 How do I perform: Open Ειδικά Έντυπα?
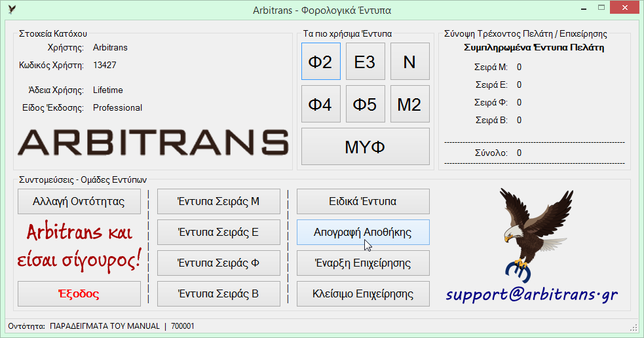363,201
